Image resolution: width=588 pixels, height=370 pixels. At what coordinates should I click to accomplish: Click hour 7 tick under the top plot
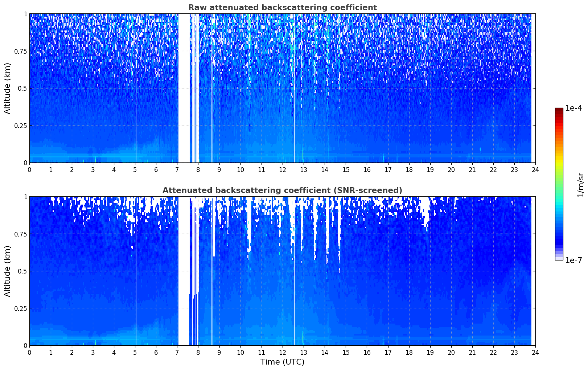tap(177, 169)
